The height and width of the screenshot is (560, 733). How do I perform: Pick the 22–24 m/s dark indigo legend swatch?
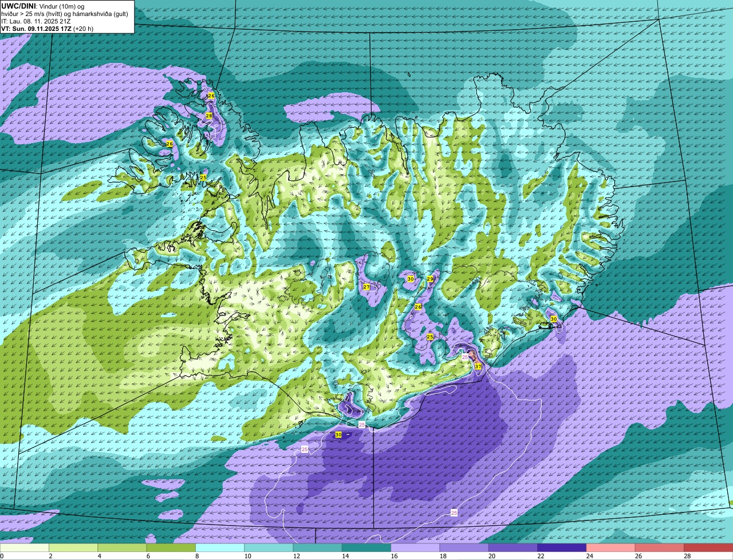point(562,548)
